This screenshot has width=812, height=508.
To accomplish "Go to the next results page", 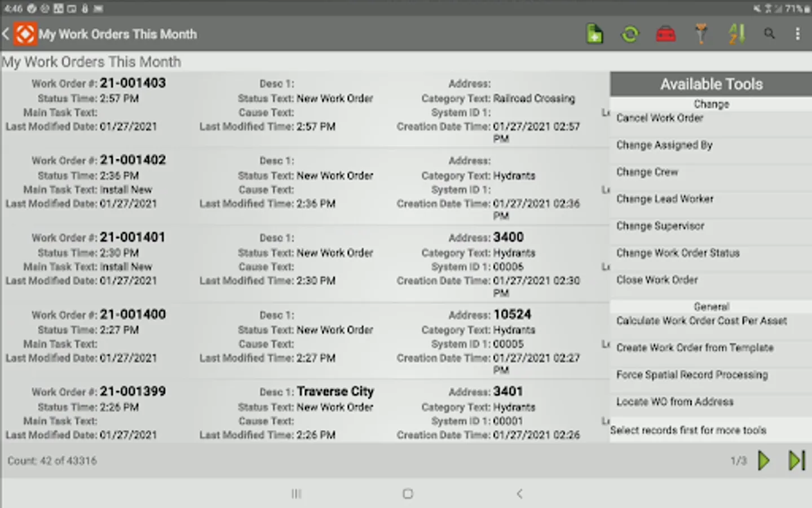I will (x=764, y=461).
